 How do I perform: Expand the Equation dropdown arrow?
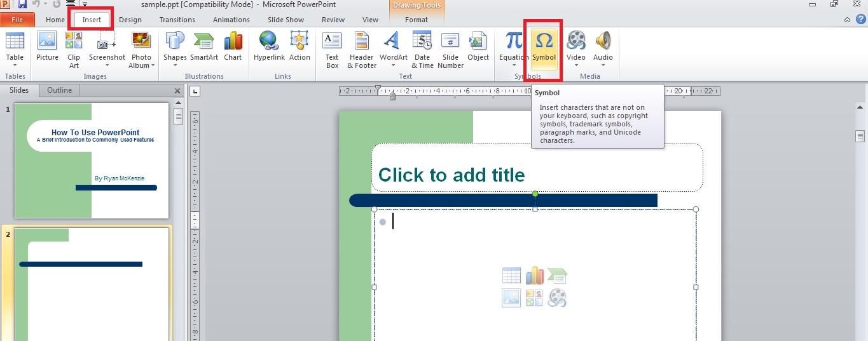513,65
